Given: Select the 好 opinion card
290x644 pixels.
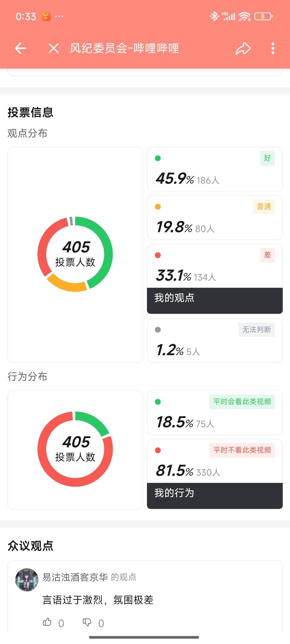Looking at the screenshot, I should pos(215,169).
